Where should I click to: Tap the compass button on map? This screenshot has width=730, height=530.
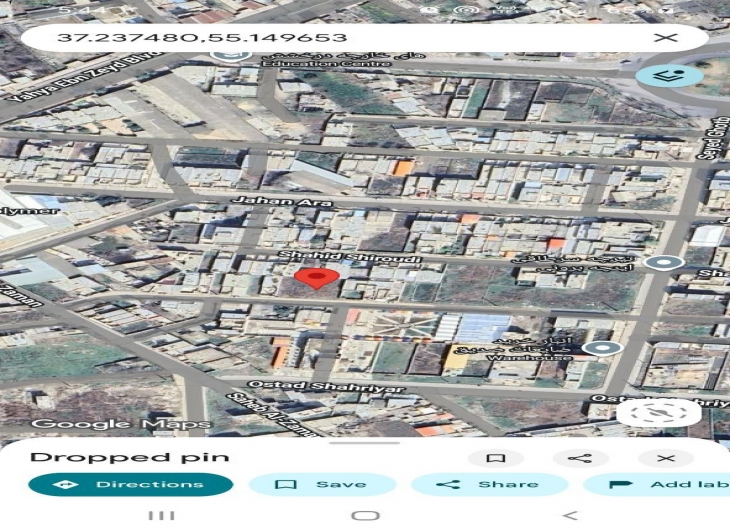[658, 413]
